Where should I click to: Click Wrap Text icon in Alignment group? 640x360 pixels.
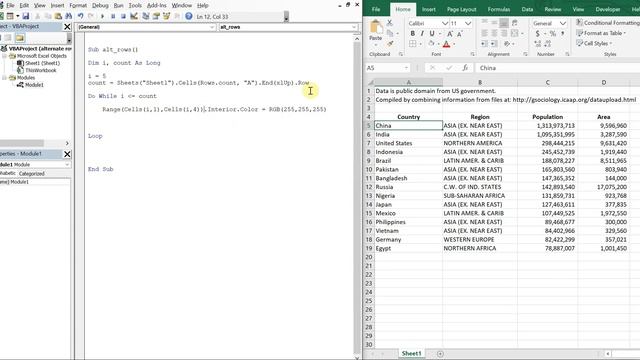click(x=515, y=23)
